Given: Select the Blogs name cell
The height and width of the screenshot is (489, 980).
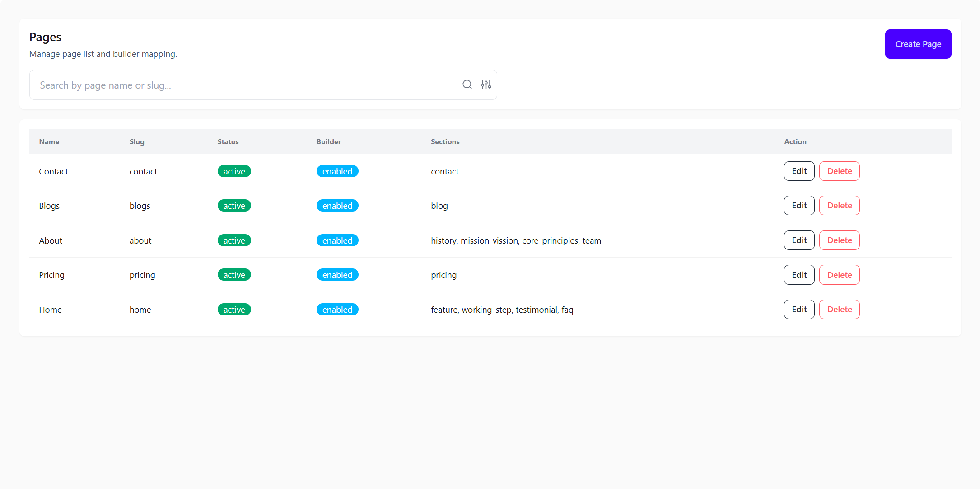Looking at the screenshot, I should 49,206.
